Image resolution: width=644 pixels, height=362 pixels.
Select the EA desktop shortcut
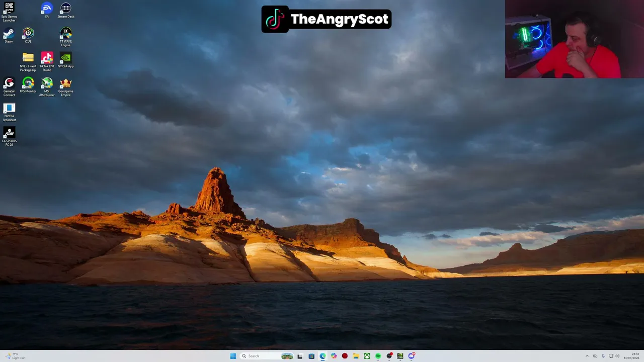47,11
